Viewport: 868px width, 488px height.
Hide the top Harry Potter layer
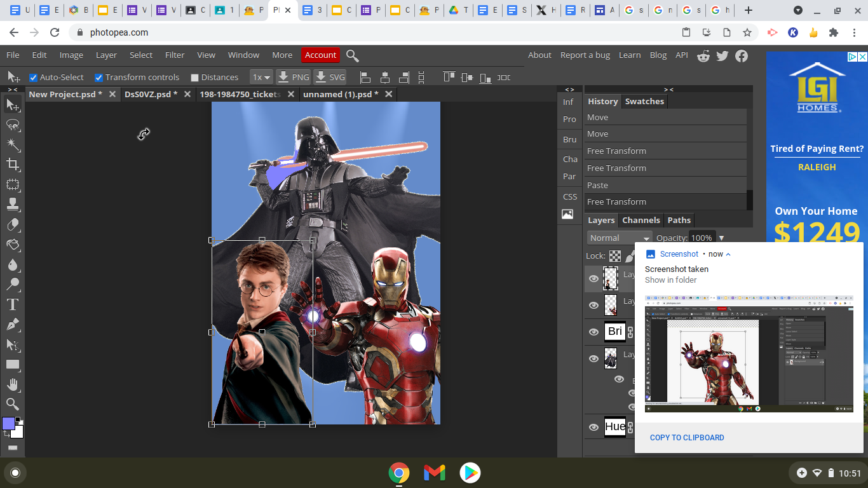[x=593, y=278]
